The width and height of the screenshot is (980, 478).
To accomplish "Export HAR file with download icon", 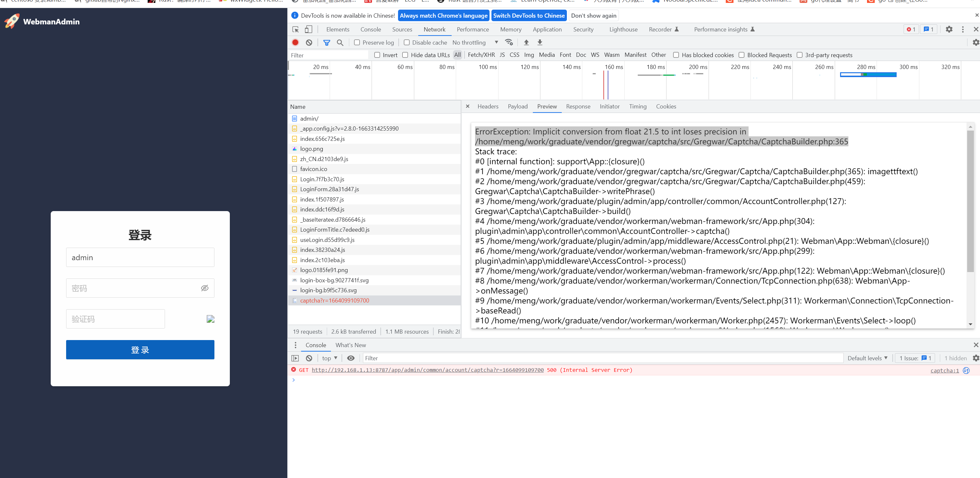I will coord(540,42).
